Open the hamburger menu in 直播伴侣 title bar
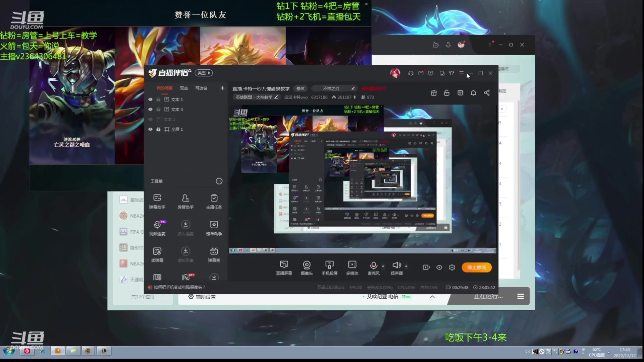Viewport: 644px width, 362px height. coord(461,73)
